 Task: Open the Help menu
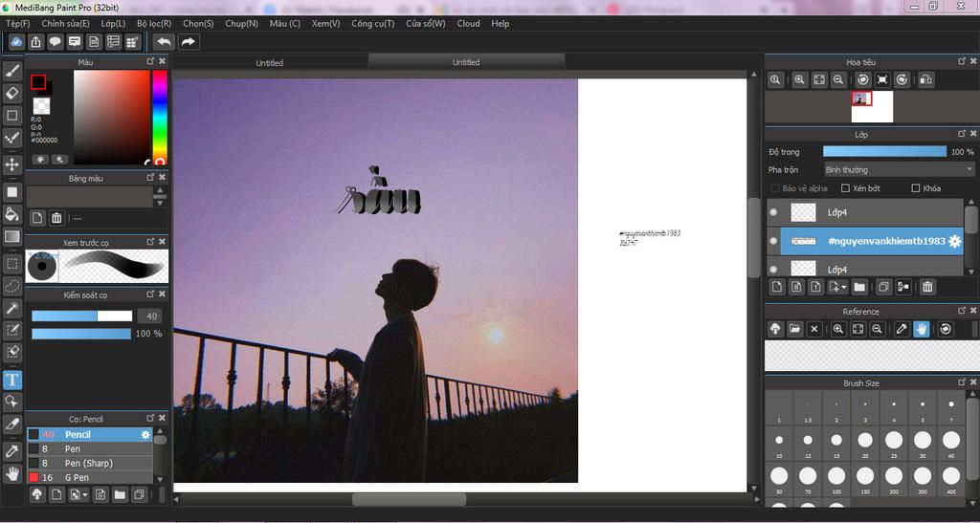coord(500,23)
